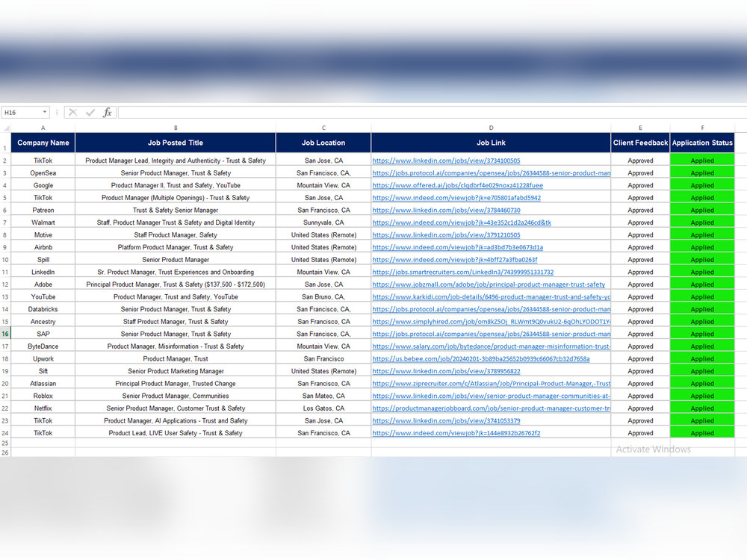Select 'Product Manager, Trust' title cell
This screenshot has height=560, width=747.
point(176,359)
